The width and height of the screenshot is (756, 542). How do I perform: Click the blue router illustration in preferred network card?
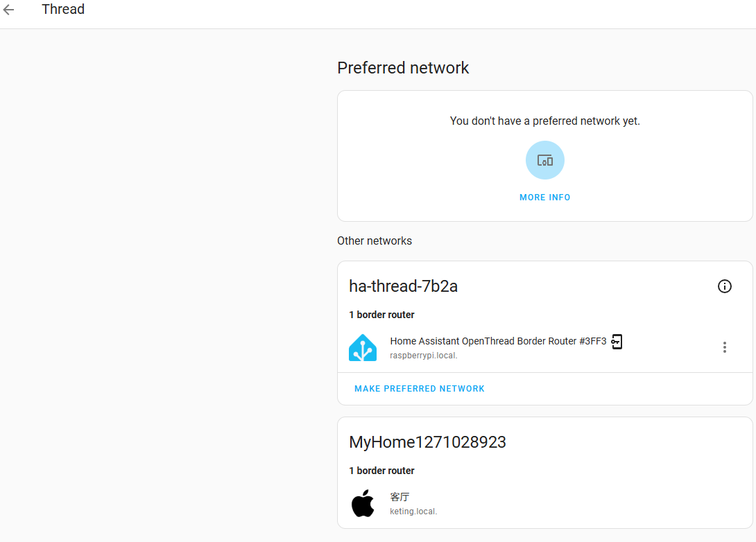tap(544, 159)
